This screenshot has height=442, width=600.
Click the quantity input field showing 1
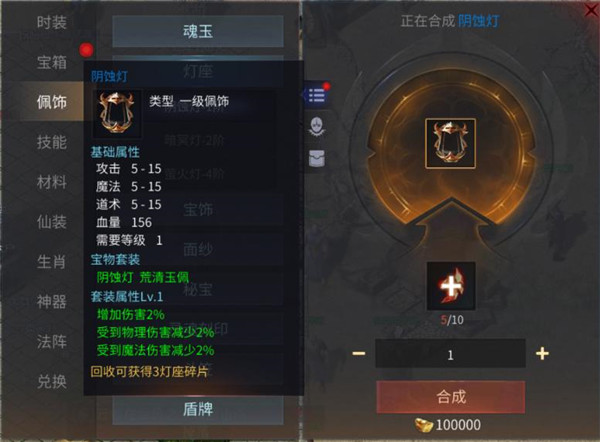coord(450,354)
